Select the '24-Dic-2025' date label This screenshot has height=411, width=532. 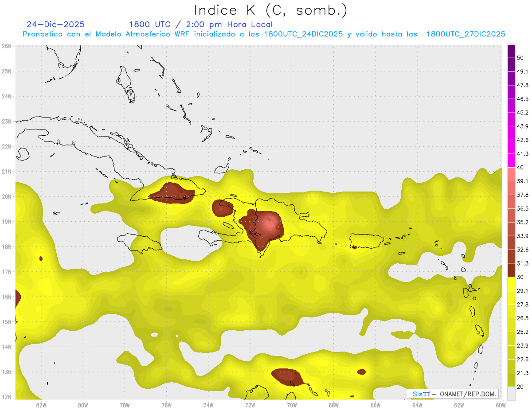[x=55, y=24]
